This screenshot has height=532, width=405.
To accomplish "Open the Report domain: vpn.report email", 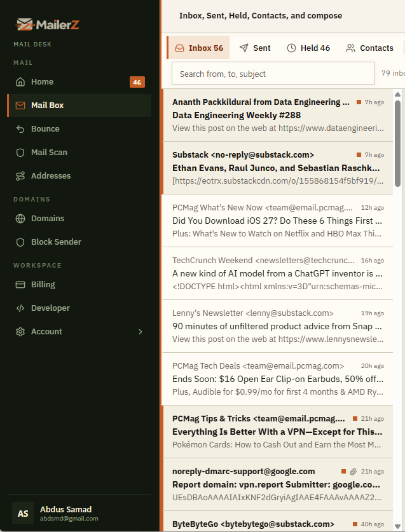I will coord(277,484).
